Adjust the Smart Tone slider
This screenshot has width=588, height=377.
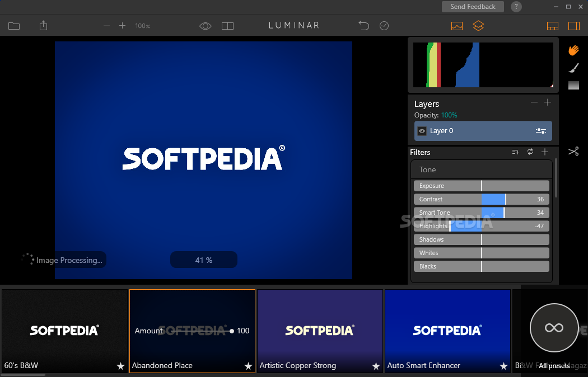point(482,213)
